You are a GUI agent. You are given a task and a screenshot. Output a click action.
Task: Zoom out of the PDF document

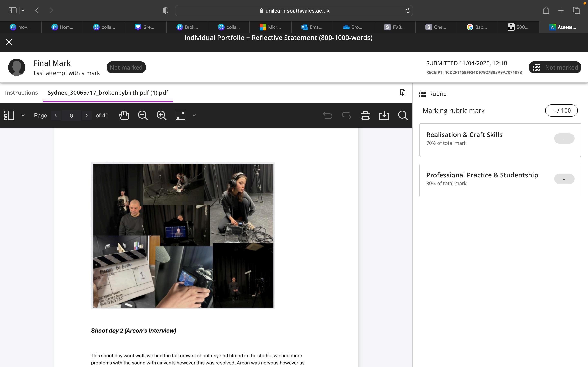(x=143, y=115)
